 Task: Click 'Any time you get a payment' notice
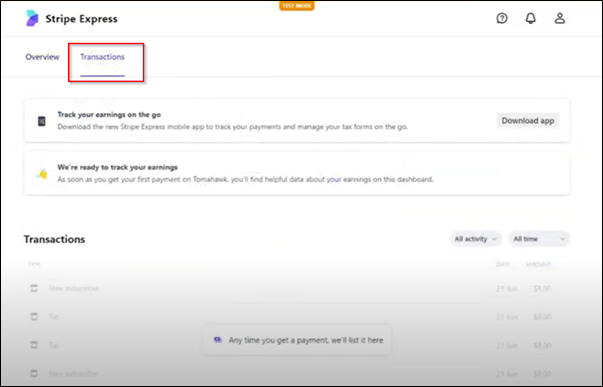pyautogui.click(x=297, y=340)
